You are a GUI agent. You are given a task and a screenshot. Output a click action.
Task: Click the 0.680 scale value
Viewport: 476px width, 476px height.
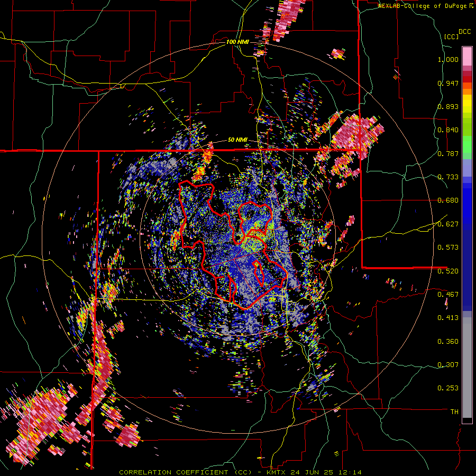coord(448,200)
